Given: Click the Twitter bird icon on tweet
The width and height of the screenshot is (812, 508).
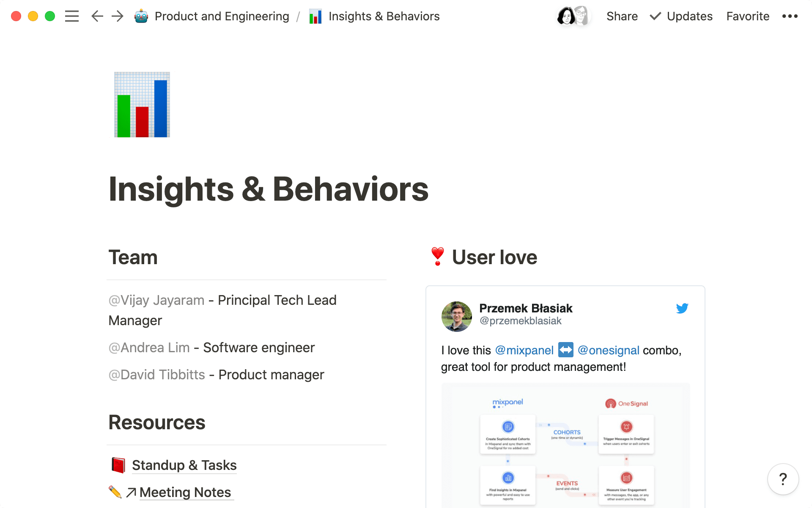Looking at the screenshot, I should [682, 308].
